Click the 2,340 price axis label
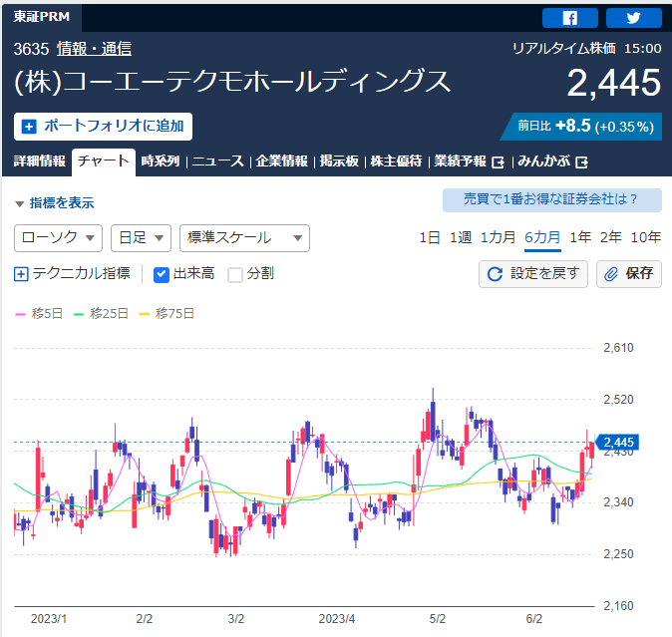This screenshot has height=637, width=672. 618,502
